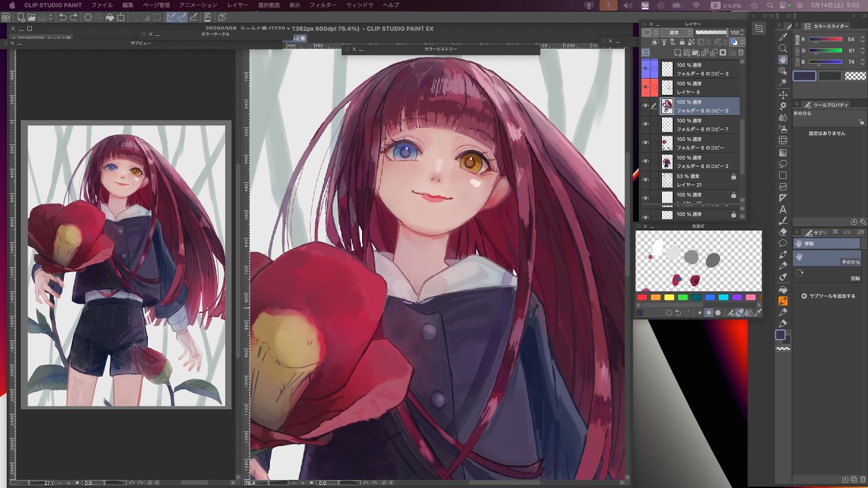The width and height of the screenshot is (868, 488).
Task: Open the フィルター menu
Action: 323,5
